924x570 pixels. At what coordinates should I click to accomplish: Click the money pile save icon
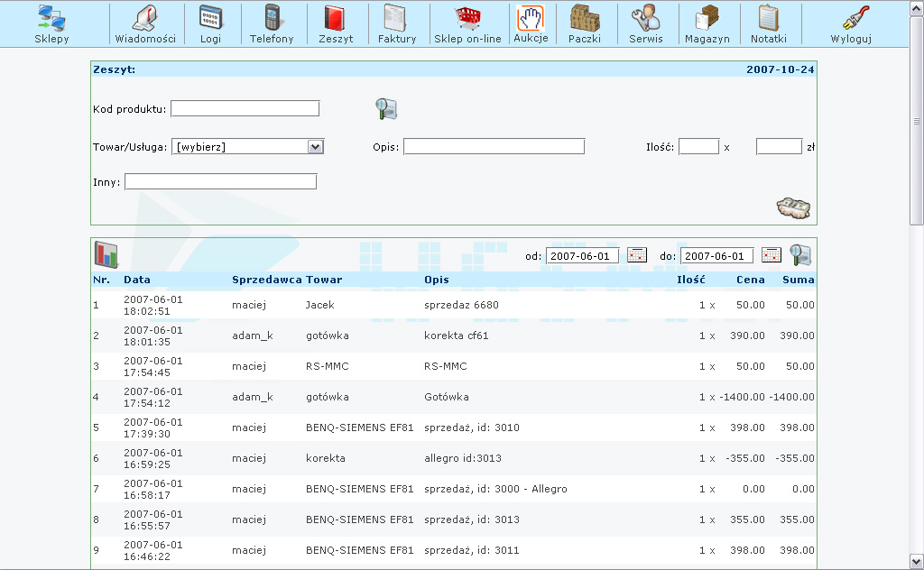pyautogui.click(x=793, y=207)
